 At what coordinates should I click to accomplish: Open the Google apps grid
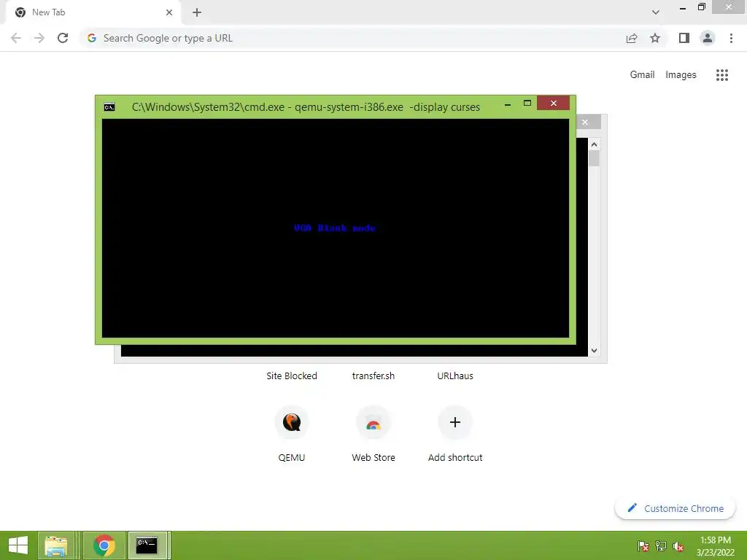[721, 75]
